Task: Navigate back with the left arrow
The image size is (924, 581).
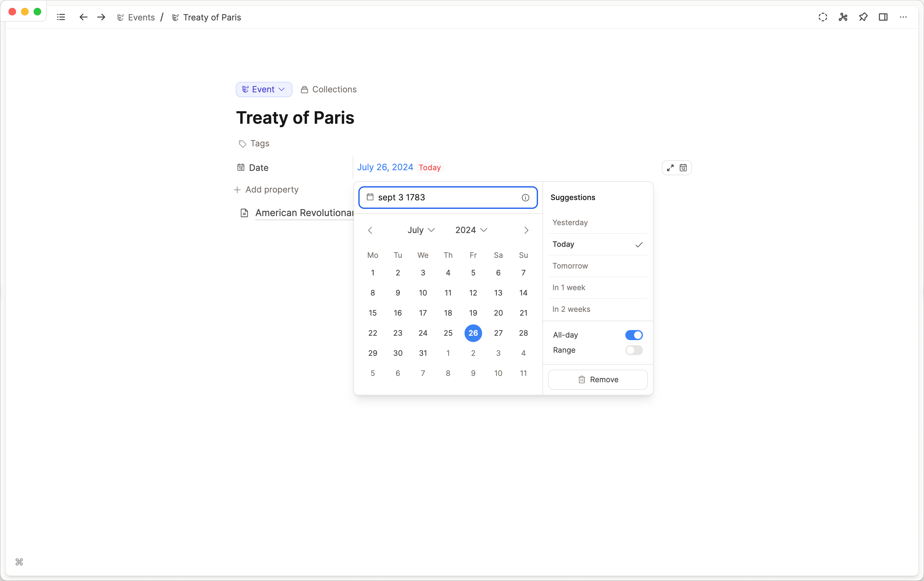Action: coord(83,17)
